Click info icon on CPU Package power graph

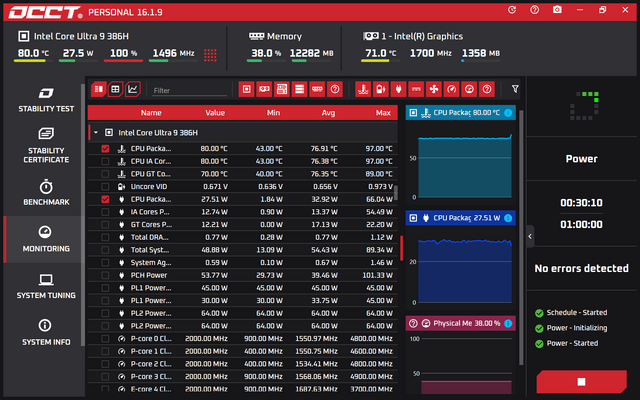pyautogui.click(x=508, y=218)
